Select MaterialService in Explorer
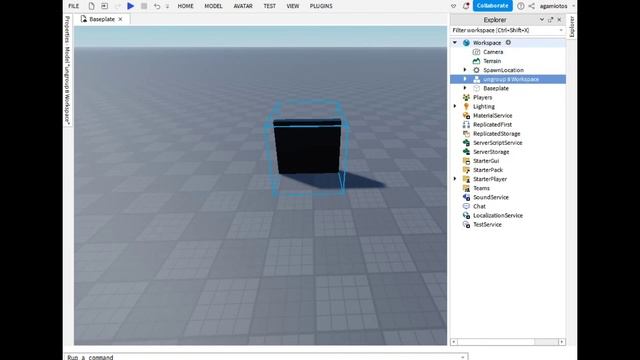 (493, 116)
